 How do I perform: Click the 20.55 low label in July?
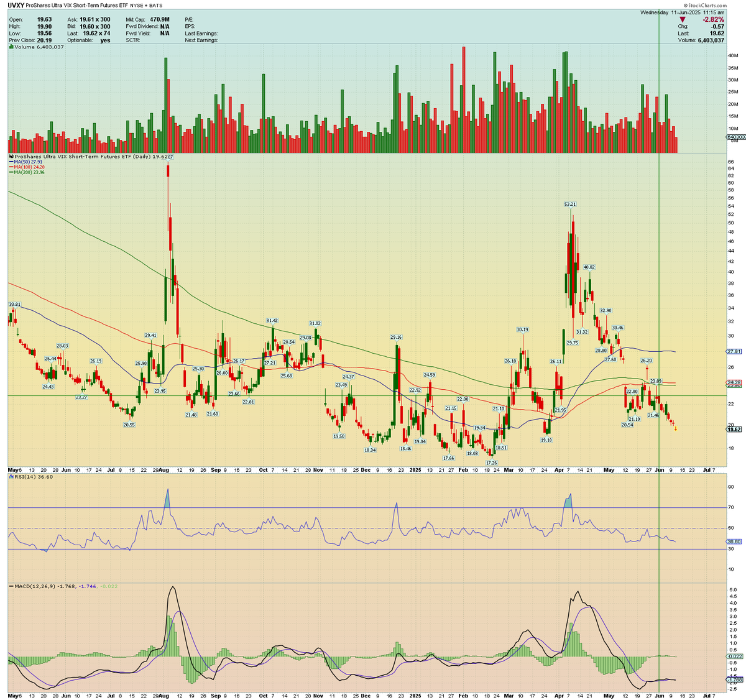coord(129,425)
